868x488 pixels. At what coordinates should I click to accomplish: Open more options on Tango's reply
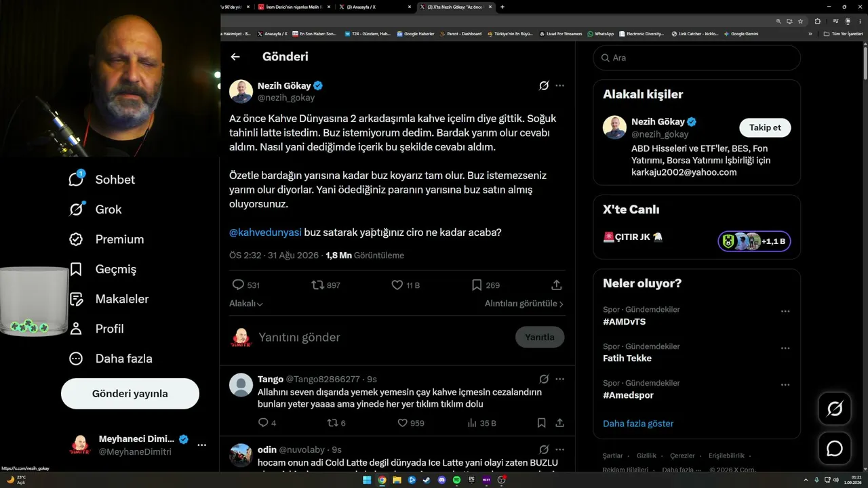559,379
